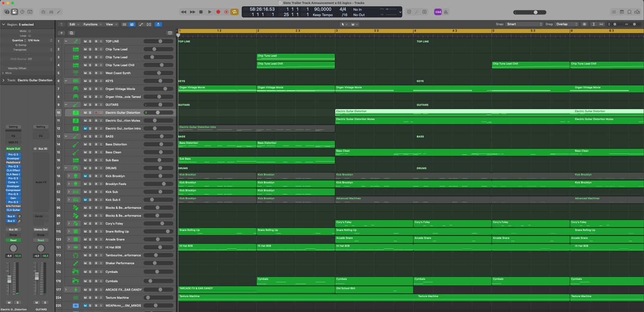The width and height of the screenshot is (644, 312).
Task: Click the Rewind transport button
Action: [x=184, y=12]
